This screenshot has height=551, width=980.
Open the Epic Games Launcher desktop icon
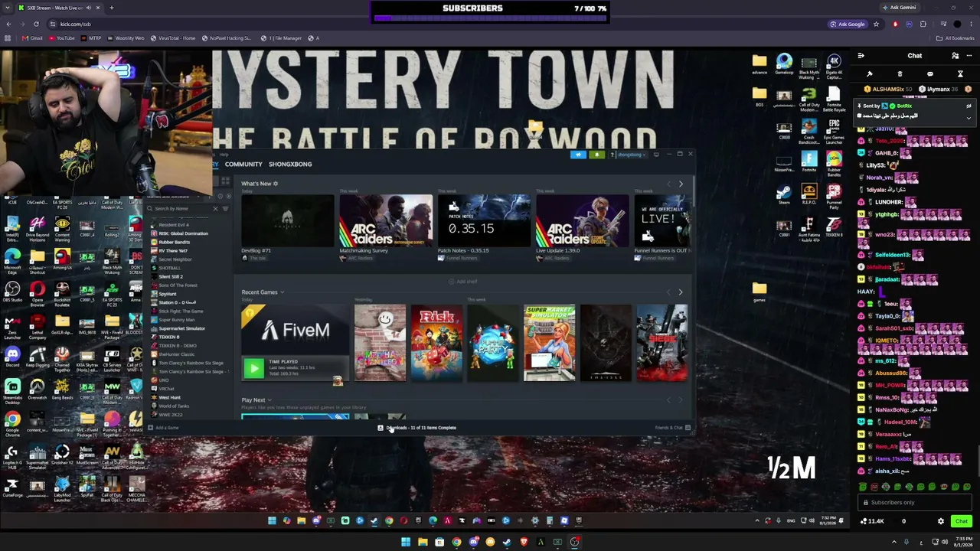[834, 130]
